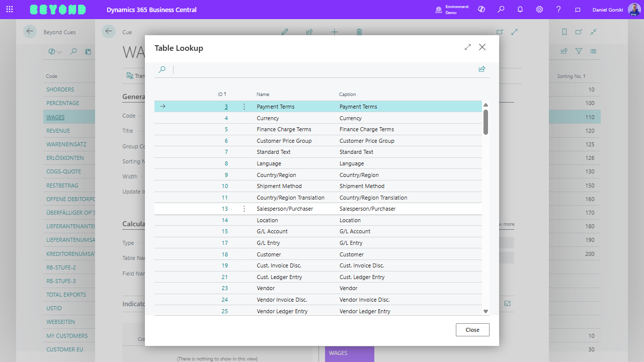The image size is (644, 362).
Task: Create a new record with the plus icon
Action: click(x=334, y=32)
